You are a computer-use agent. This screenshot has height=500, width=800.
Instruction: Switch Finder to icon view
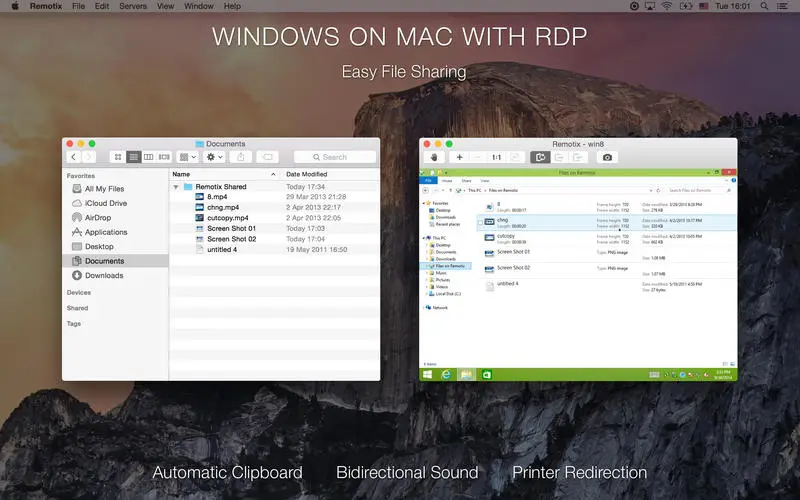coord(118,157)
